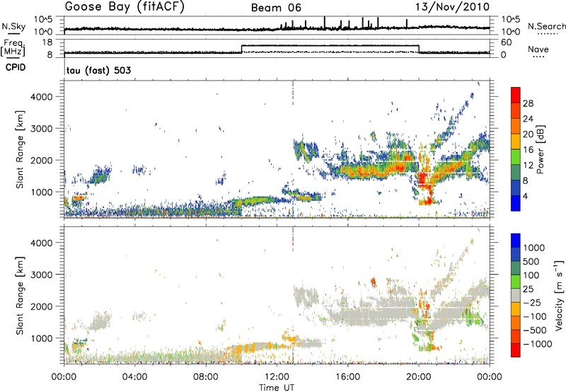
Task: Click the left '10^5' noise axis tick
Action: [x=43, y=19]
